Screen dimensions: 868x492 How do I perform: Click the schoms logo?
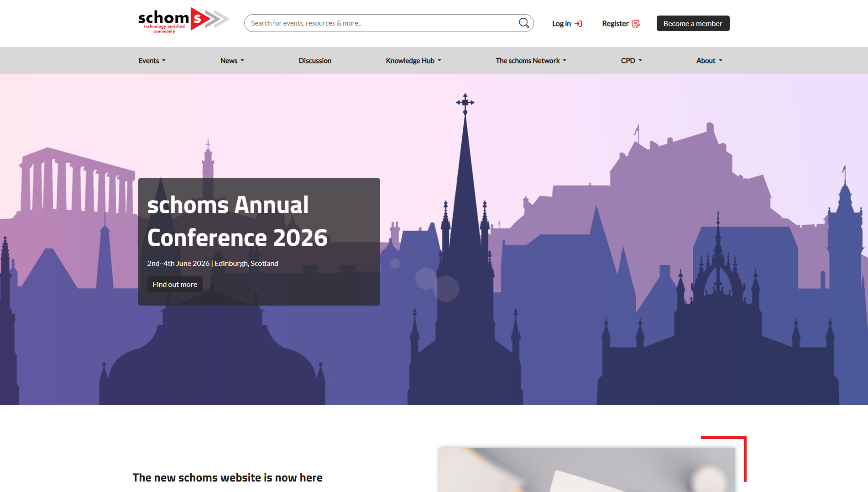[x=183, y=21]
